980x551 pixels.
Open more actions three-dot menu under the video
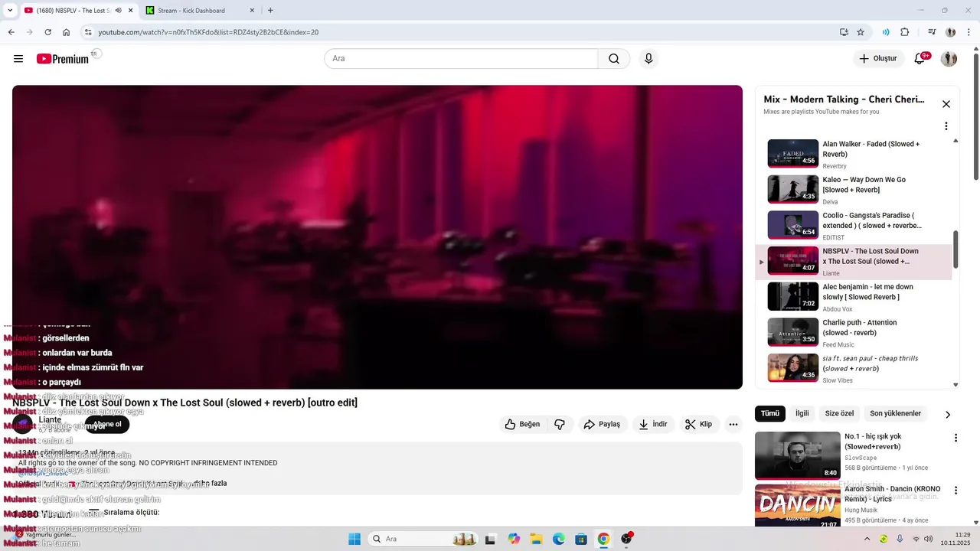pos(733,424)
